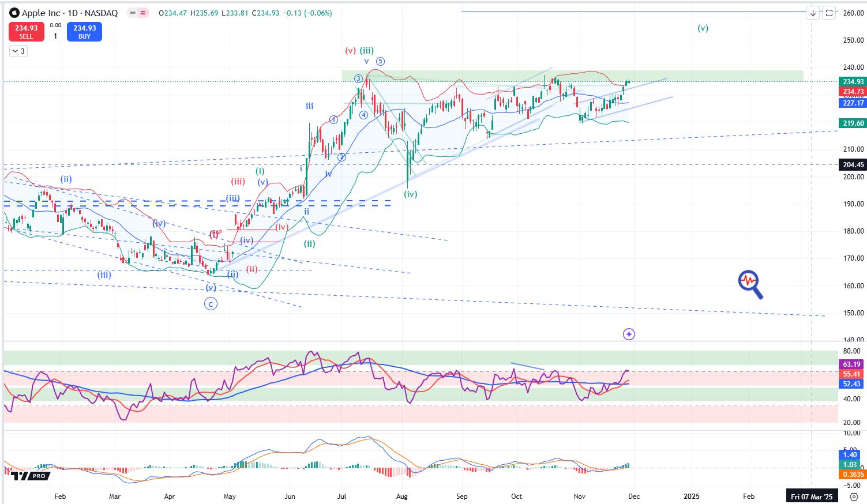Click the Apple logo next to the symbol name

point(14,13)
